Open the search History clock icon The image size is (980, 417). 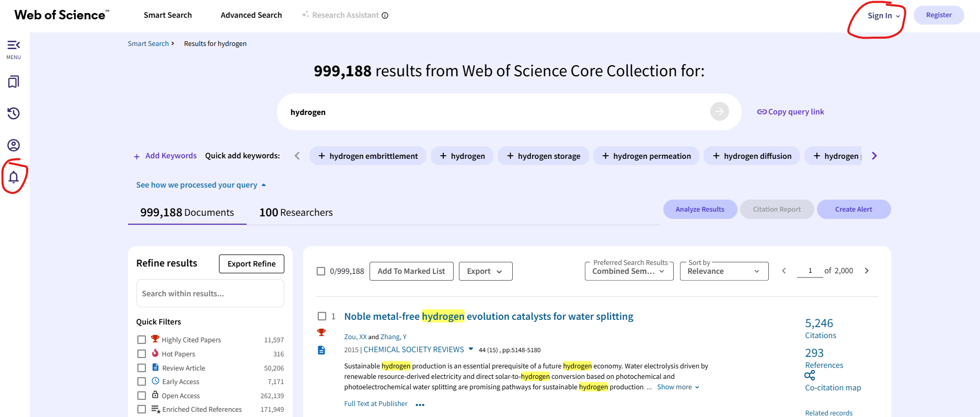click(x=14, y=113)
